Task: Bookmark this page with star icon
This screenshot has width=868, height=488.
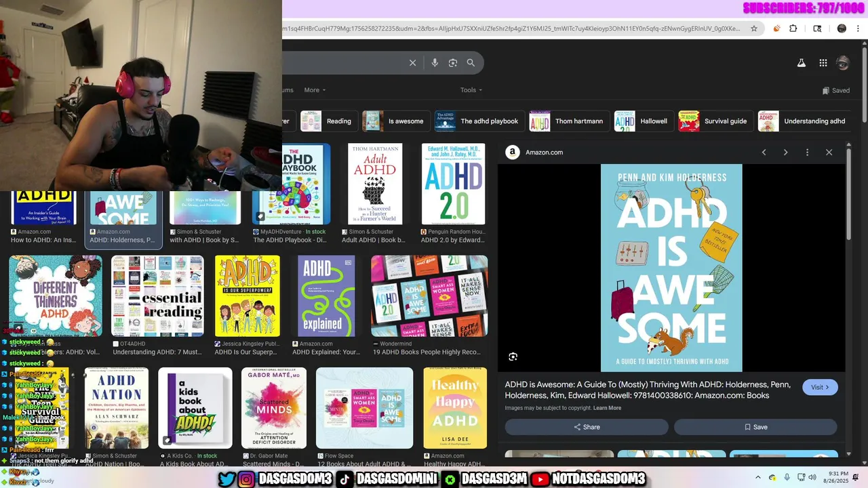Action: 753,28
